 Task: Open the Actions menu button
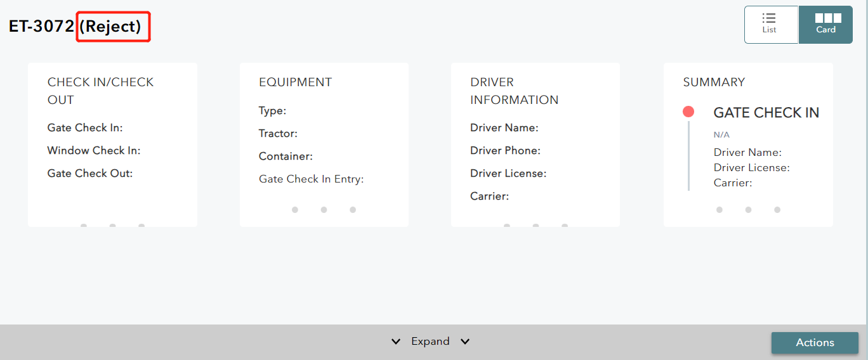[815, 343]
